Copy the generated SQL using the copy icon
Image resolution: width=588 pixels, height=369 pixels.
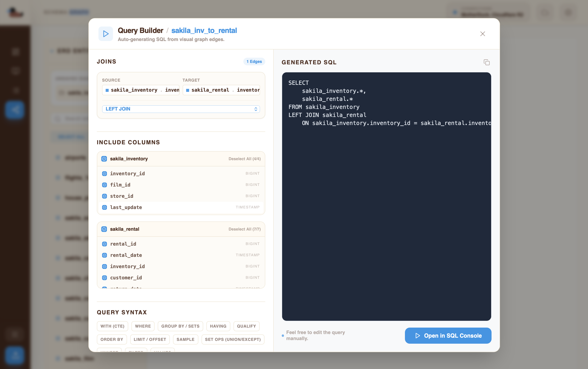487,62
